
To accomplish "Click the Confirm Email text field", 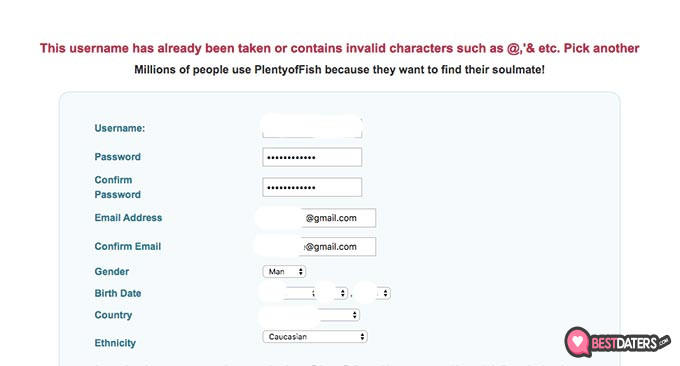I will click(319, 247).
